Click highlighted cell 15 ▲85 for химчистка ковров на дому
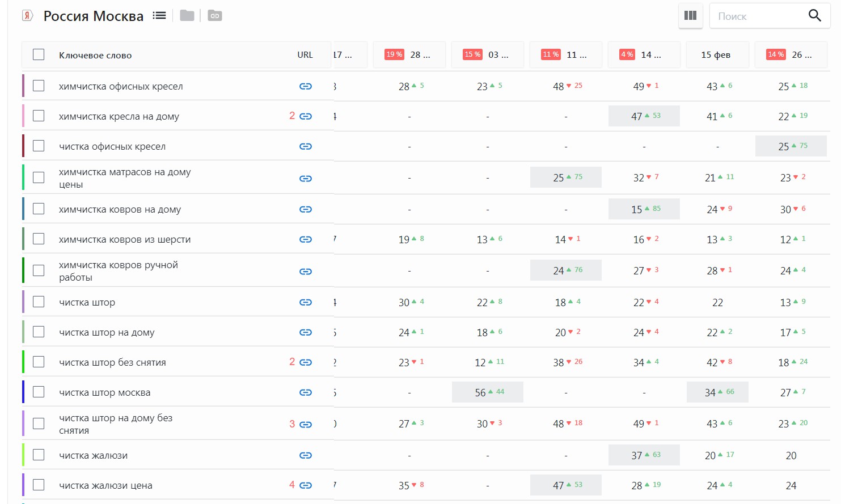This screenshot has width=841, height=504. 644,209
